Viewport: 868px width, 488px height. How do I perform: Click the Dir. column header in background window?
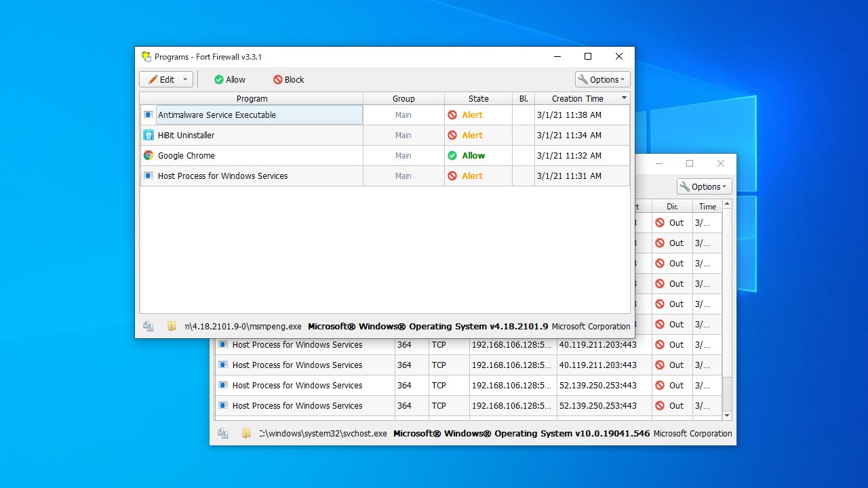(x=672, y=206)
